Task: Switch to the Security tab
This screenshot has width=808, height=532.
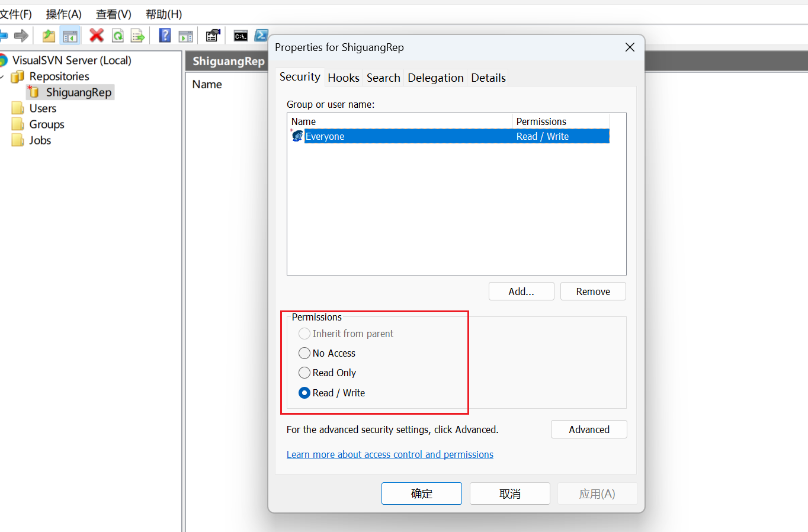Action: 300,76
